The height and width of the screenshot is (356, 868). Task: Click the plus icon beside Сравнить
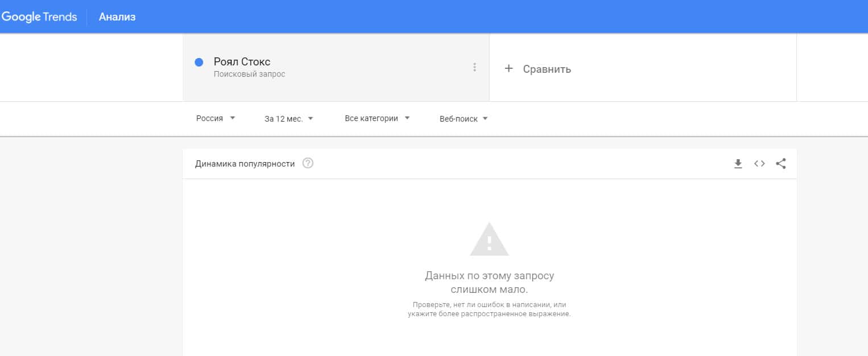point(509,69)
